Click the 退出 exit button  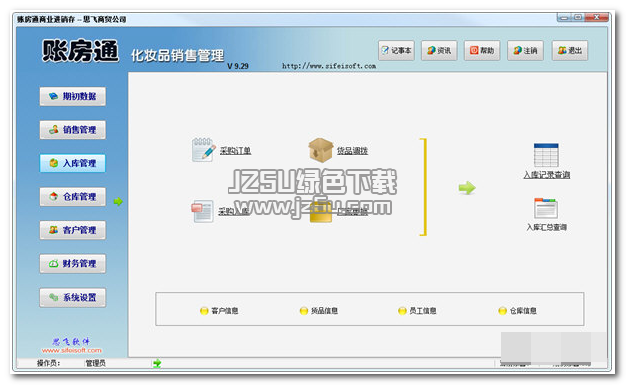pos(570,50)
